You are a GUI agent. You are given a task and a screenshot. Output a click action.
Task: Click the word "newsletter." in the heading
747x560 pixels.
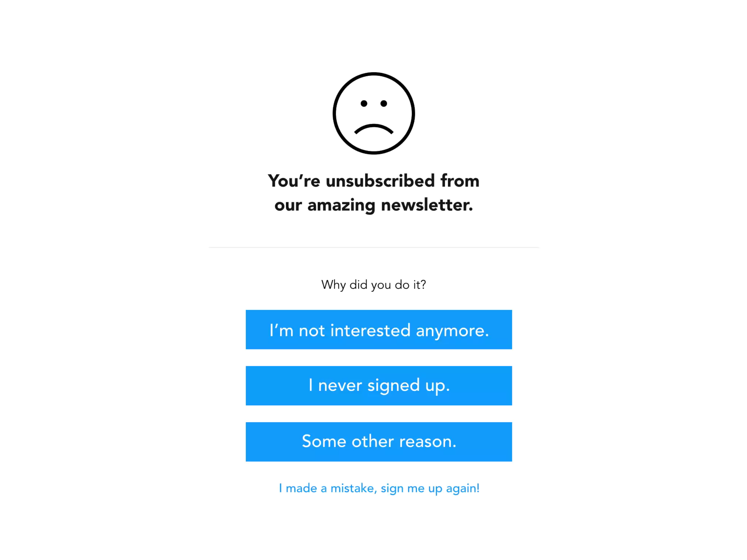[x=427, y=205]
